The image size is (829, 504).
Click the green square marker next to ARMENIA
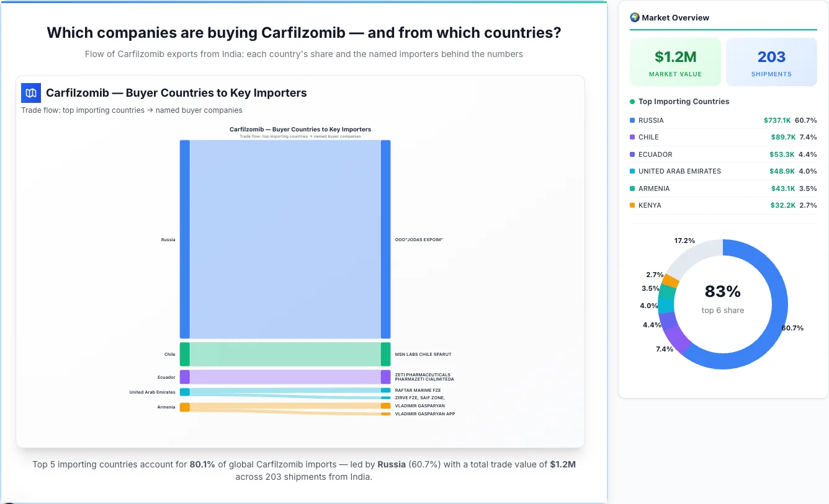pyautogui.click(x=631, y=188)
